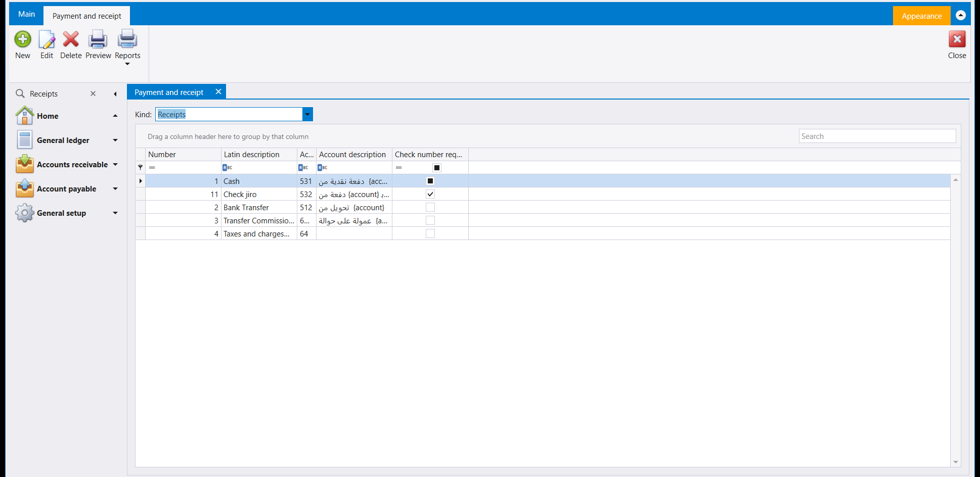Close the Payment and receipt document tab

218,91
